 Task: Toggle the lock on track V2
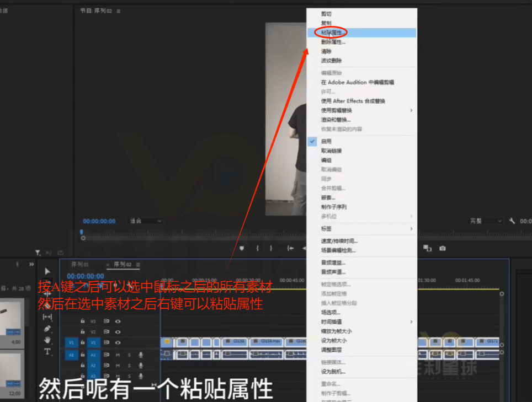(x=82, y=332)
